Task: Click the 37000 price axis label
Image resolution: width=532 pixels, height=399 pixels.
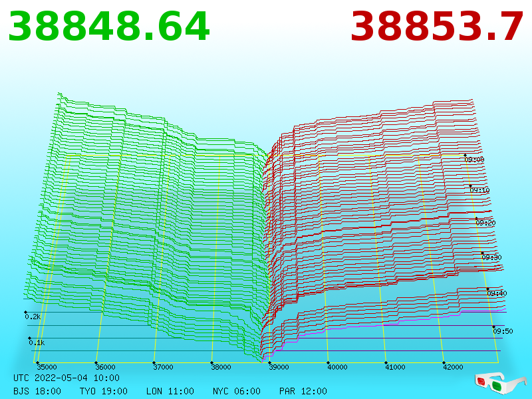Action: 163,367
